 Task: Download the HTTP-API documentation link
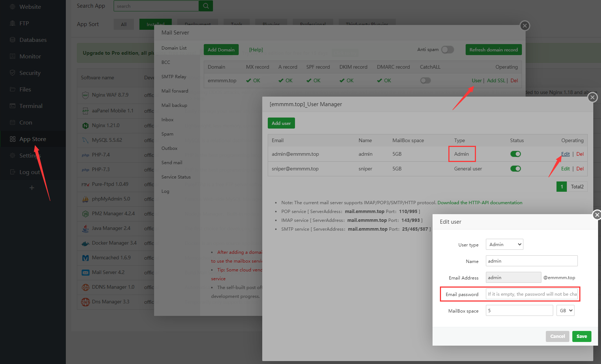tap(480, 202)
